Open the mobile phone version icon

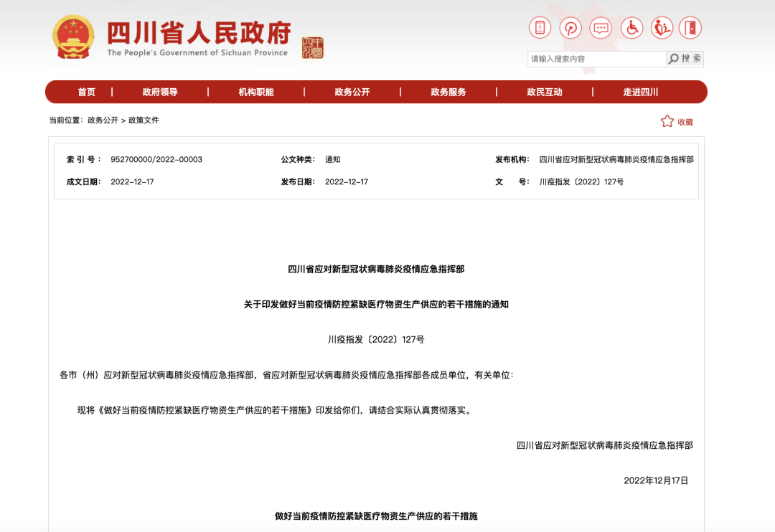pos(540,28)
